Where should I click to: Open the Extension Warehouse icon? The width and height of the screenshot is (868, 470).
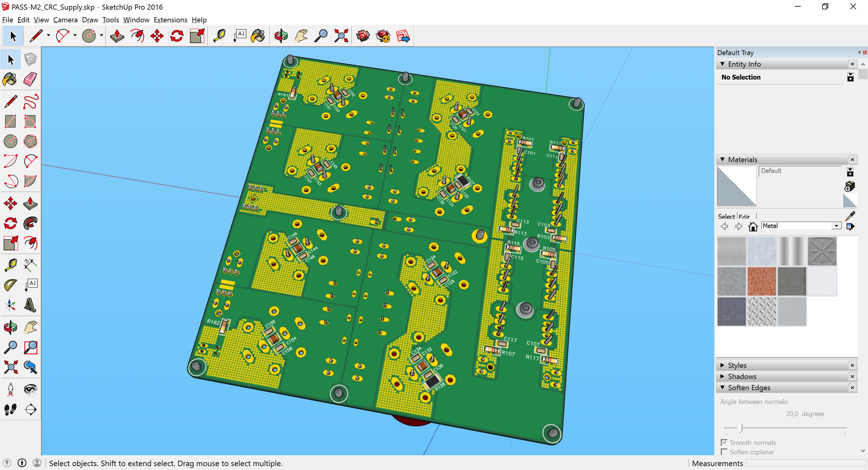coord(383,36)
